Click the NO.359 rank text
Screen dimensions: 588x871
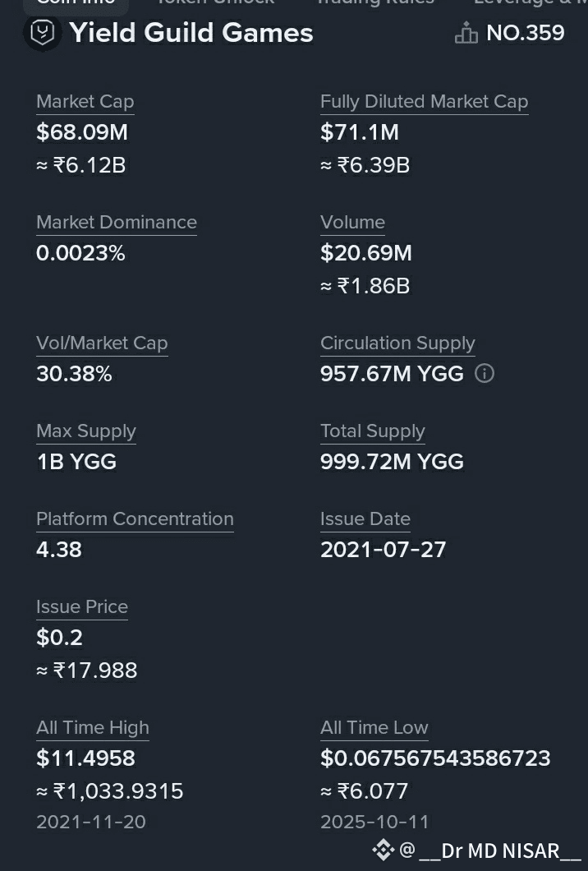526,33
